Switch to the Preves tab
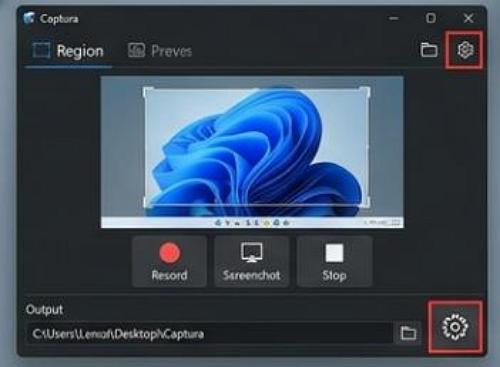The width and height of the screenshot is (500, 367). pyautogui.click(x=160, y=51)
